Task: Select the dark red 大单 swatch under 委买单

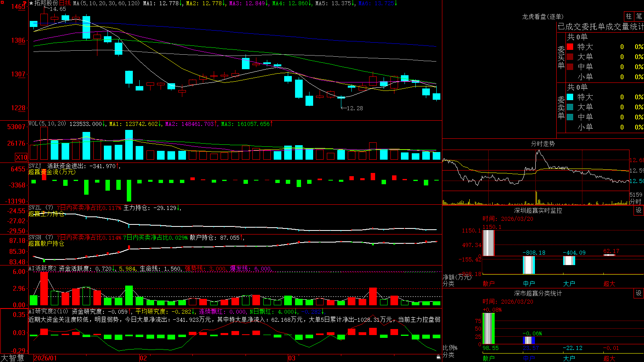Action: [x=570, y=57]
